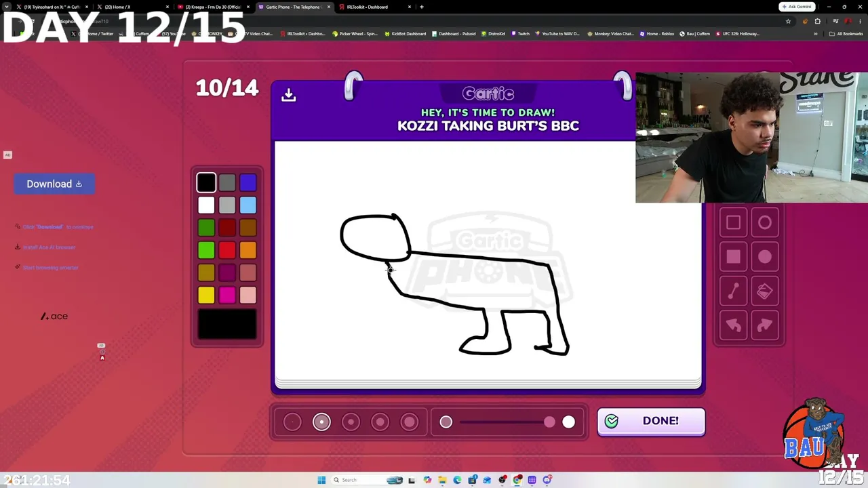Pick the bright red color swatch

point(227,250)
